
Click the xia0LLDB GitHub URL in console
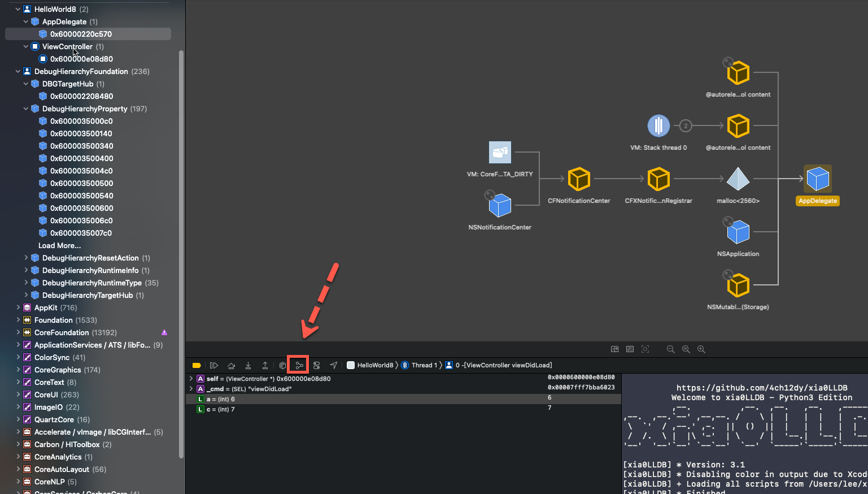(762, 388)
